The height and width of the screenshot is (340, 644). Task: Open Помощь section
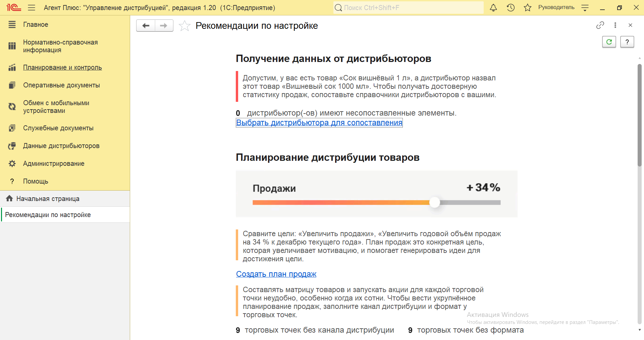click(x=36, y=181)
